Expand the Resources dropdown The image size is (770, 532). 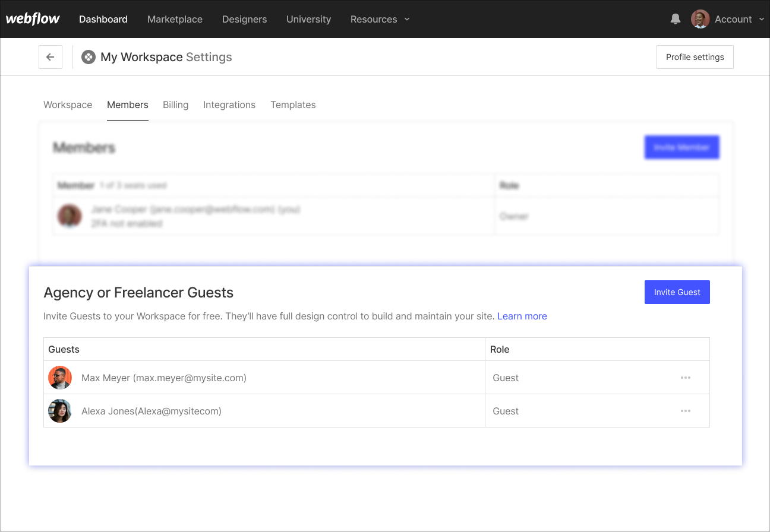click(380, 19)
